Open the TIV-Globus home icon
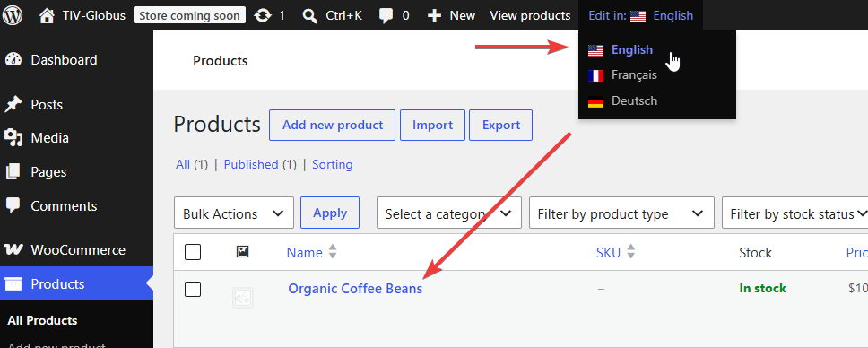868x348 pixels. (47, 15)
